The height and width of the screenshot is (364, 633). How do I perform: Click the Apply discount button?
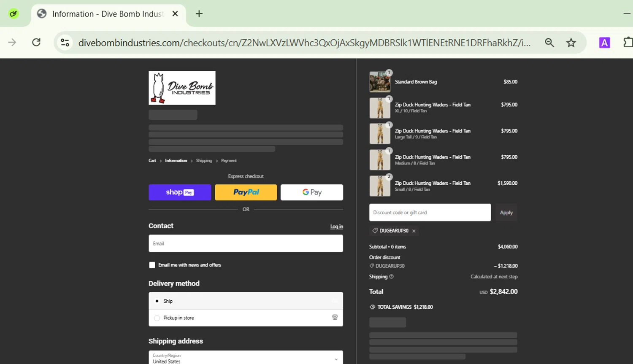pos(506,213)
